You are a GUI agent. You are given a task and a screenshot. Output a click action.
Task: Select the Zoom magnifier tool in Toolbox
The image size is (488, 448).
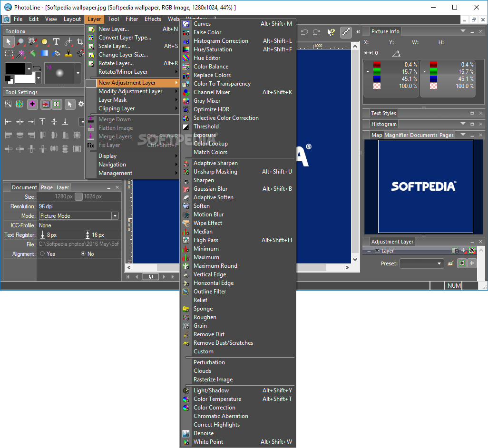click(x=20, y=41)
